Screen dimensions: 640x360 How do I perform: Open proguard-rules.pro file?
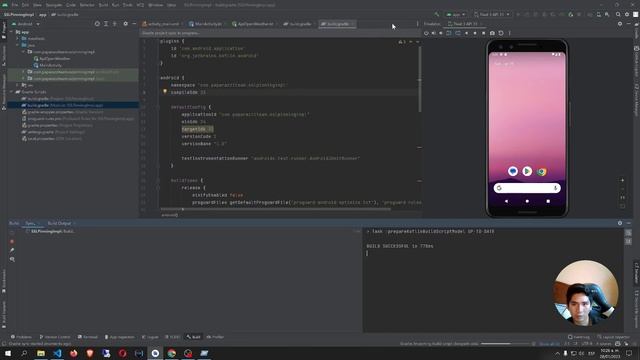78,118
